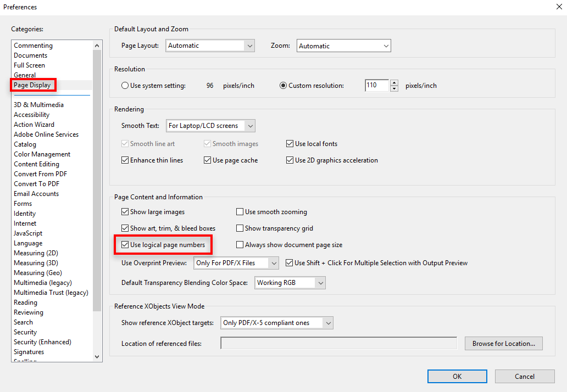
Task: Disable Use logical page numbers
Action: coord(125,244)
